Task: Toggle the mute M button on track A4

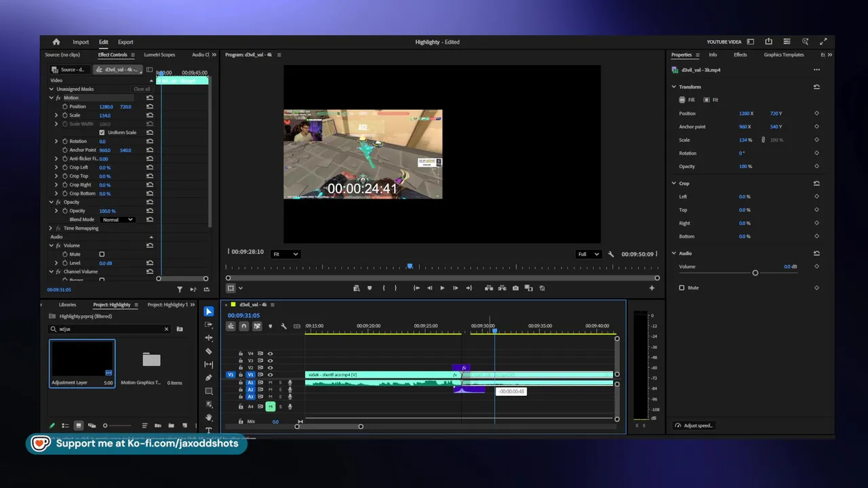Action: tap(270, 407)
